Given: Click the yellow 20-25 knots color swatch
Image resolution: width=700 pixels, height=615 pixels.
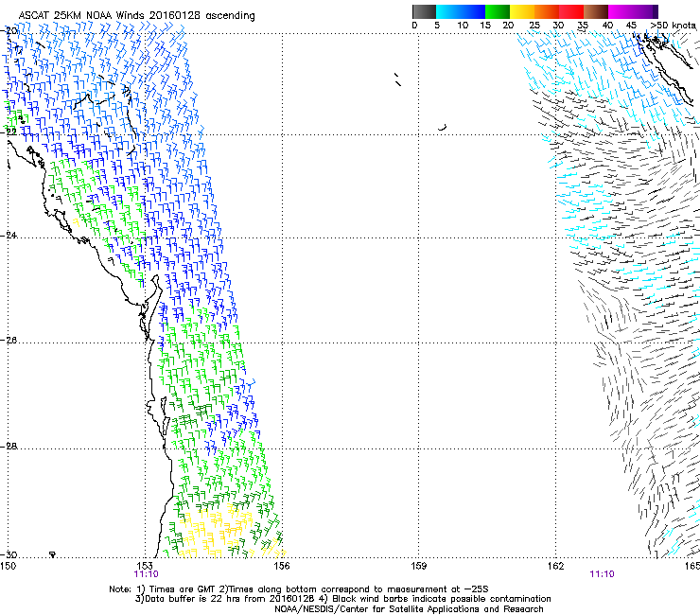Looking at the screenshot, I should click(522, 11).
